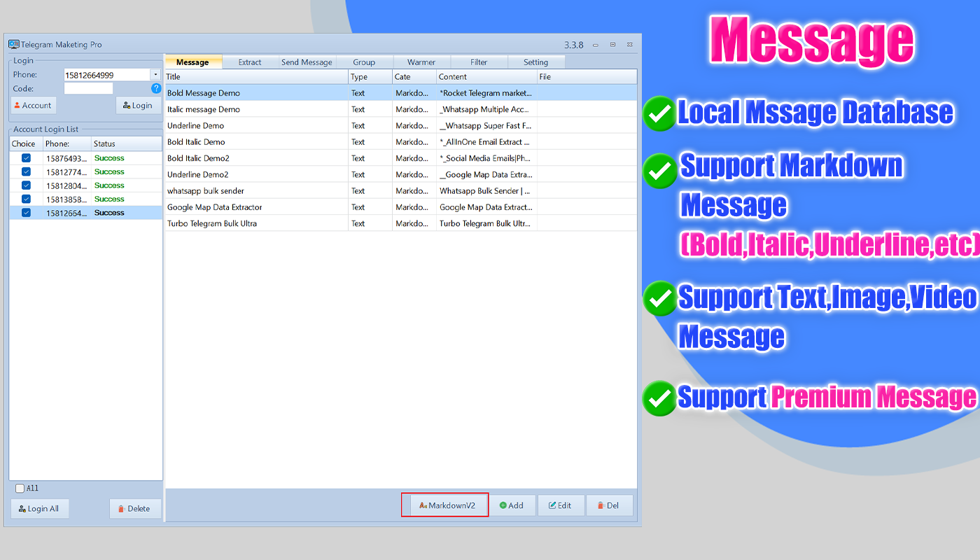Add a new message
980x560 pixels.
tap(512, 505)
